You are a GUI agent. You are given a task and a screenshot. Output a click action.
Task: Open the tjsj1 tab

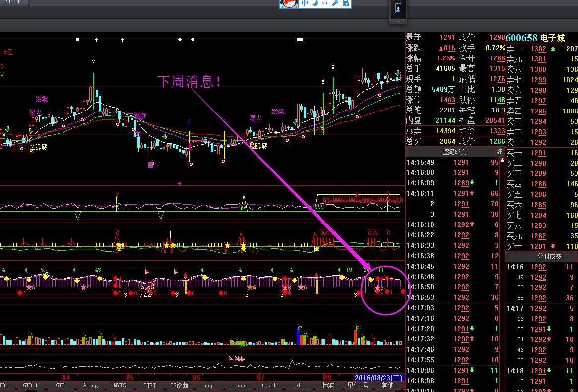click(269, 385)
